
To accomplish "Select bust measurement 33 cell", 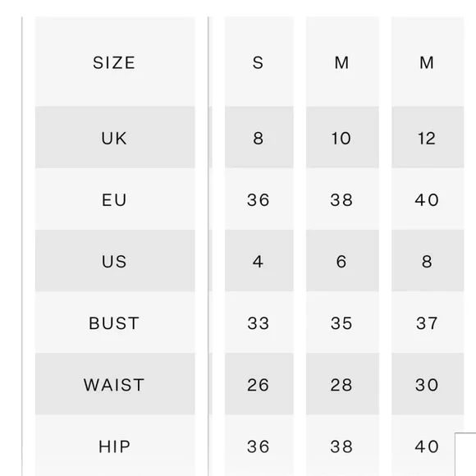I will pos(259,323).
